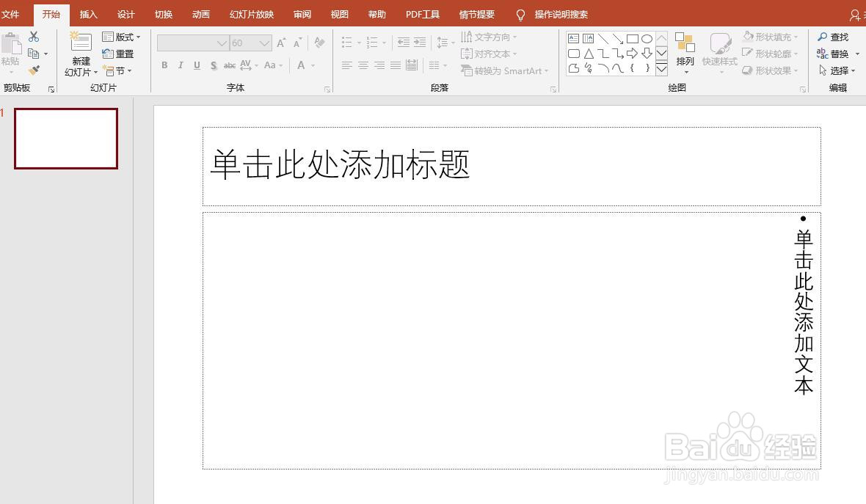
Task: Switch to the Animations (动画) tab
Action: click(x=201, y=15)
